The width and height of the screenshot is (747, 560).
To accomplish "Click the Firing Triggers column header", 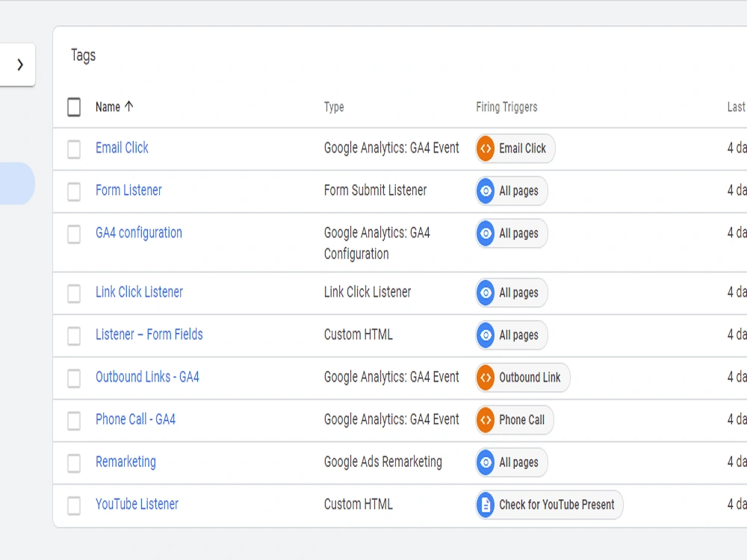I will pos(506,107).
